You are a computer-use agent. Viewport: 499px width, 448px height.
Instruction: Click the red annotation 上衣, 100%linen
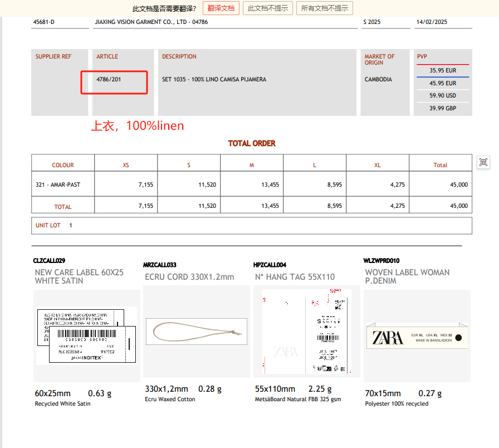tap(137, 126)
